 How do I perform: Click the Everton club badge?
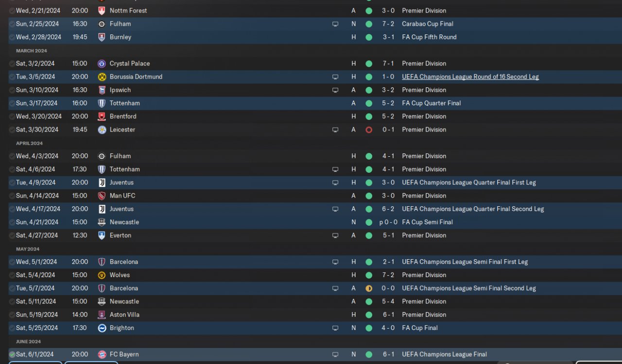click(x=102, y=235)
